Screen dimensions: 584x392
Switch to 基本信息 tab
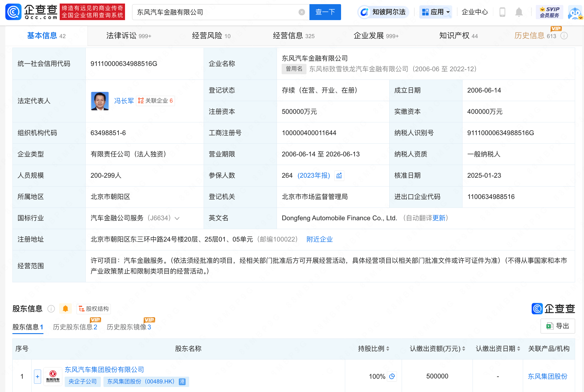(x=46, y=36)
